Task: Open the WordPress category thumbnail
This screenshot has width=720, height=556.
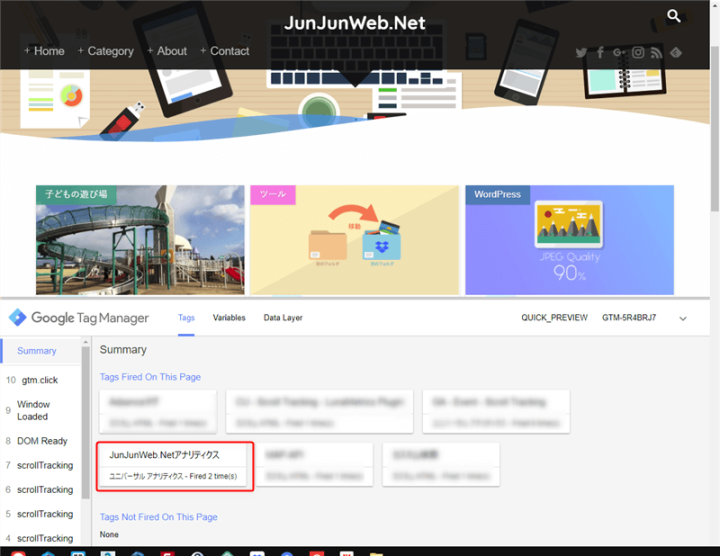Action: pyautogui.click(x=569, y=240)
